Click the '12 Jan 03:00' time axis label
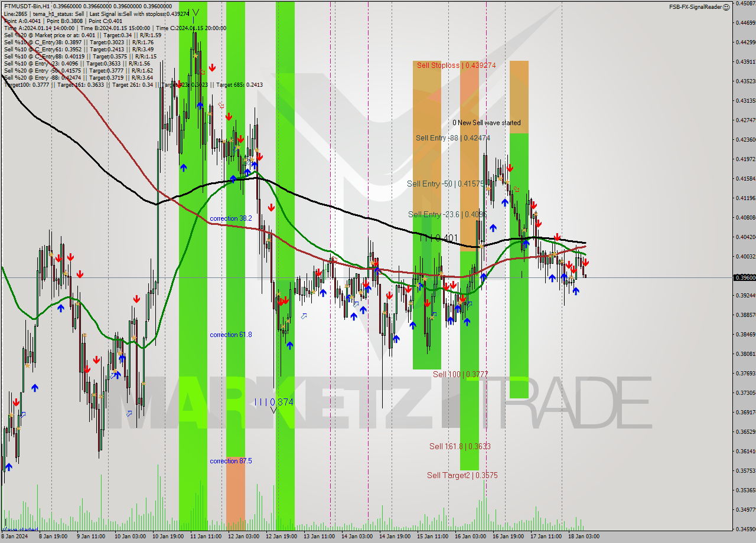 coord(244,537)
